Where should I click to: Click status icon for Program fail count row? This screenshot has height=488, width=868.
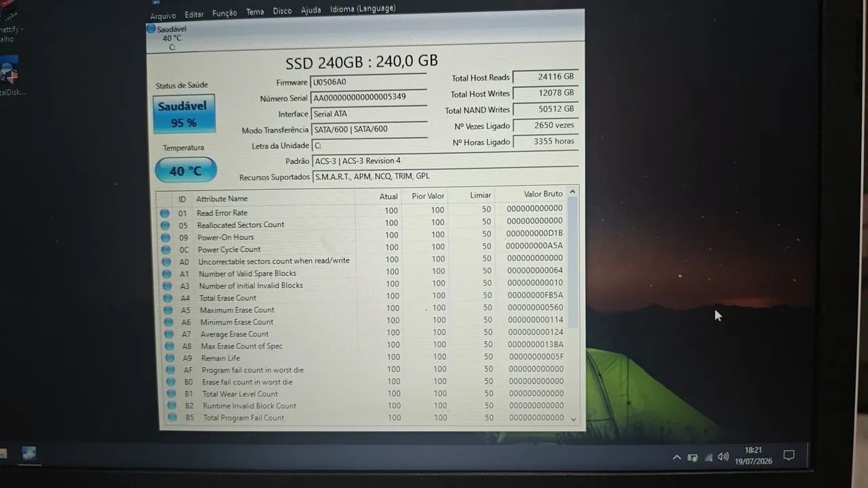click(x=170, y=371)
